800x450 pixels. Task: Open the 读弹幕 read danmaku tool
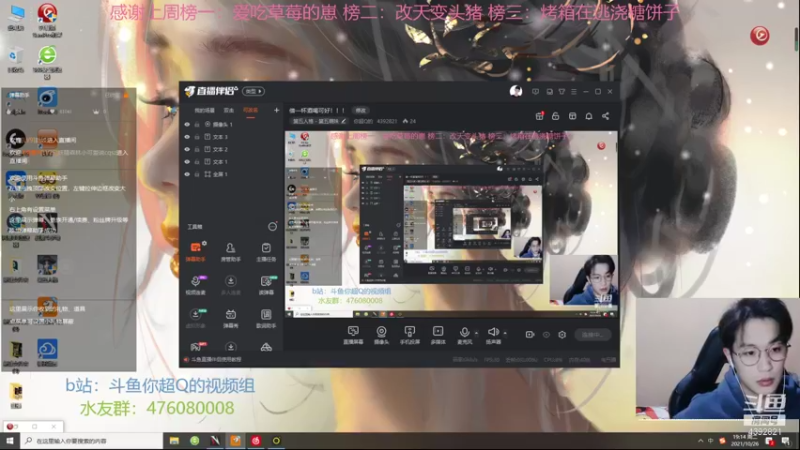[x=266, y=285]
